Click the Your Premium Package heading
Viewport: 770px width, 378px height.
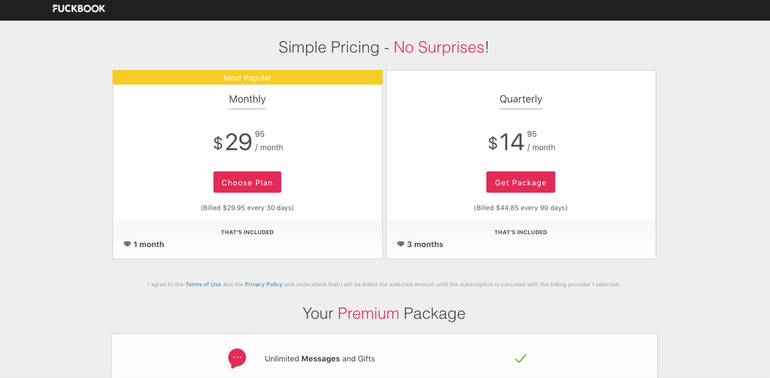[384, 313]
